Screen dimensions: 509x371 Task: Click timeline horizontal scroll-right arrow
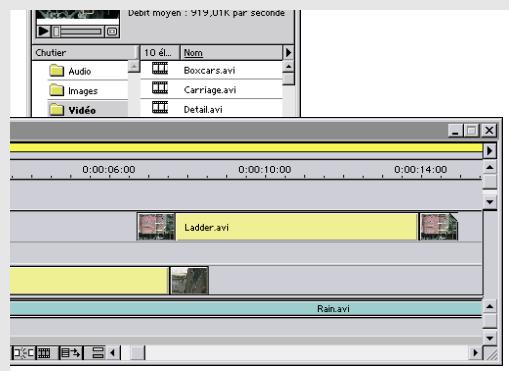click(476, 352)
